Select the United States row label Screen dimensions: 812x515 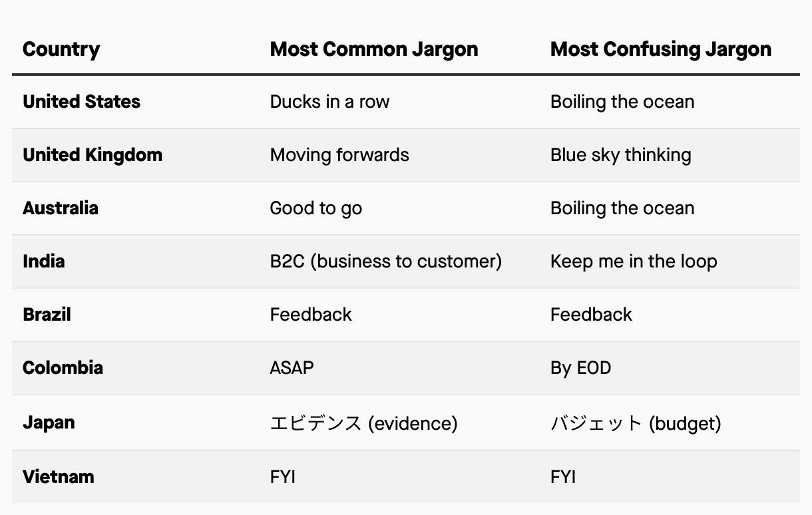click(81, 102)
